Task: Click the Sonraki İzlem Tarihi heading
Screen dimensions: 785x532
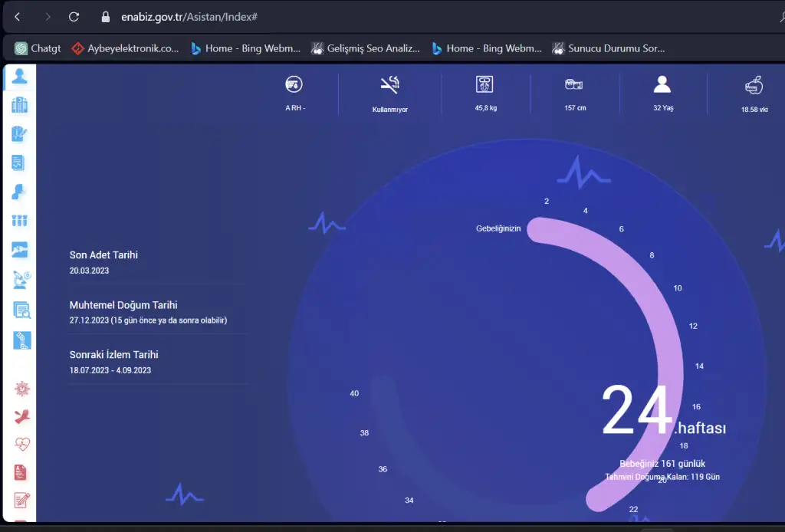Action: pyautogui.click(x=113, y=354)
